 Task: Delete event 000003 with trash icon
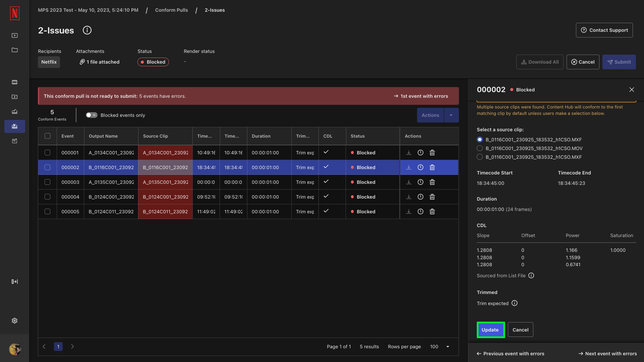tap(432, 182)
